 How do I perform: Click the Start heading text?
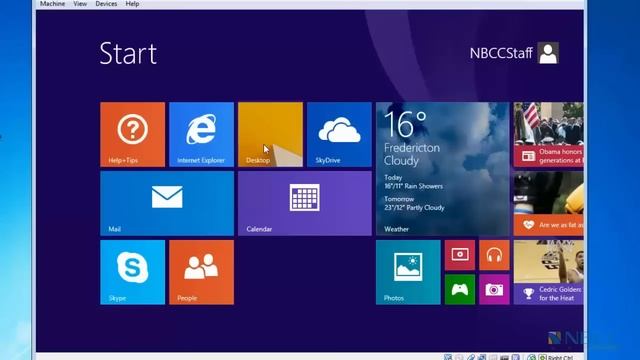tap(128, 53)
